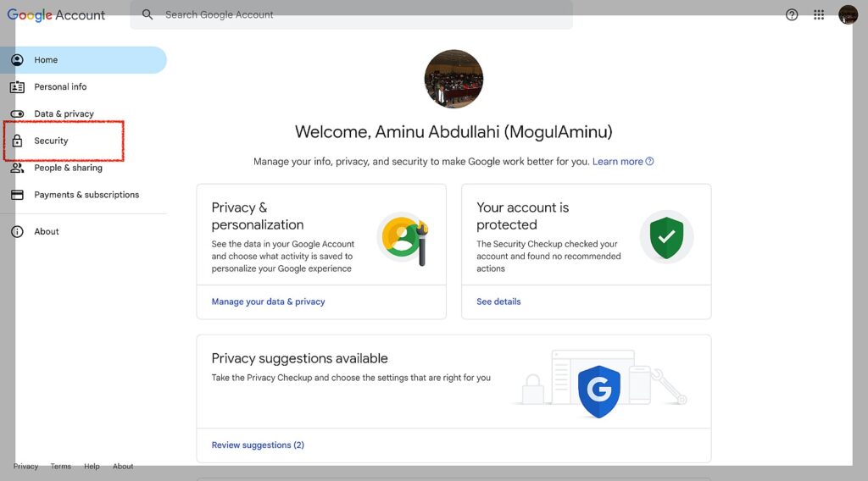Click the About info circle icon

tap(17, 232)
